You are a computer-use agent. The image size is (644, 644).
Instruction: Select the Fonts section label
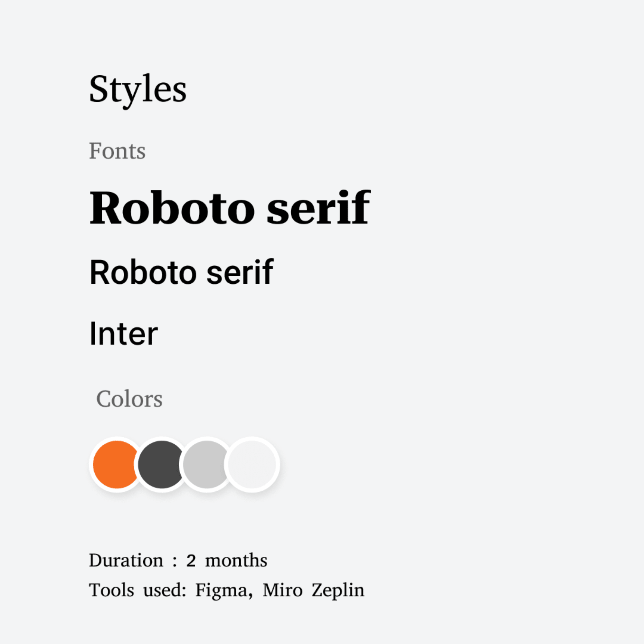click(117, 151)
